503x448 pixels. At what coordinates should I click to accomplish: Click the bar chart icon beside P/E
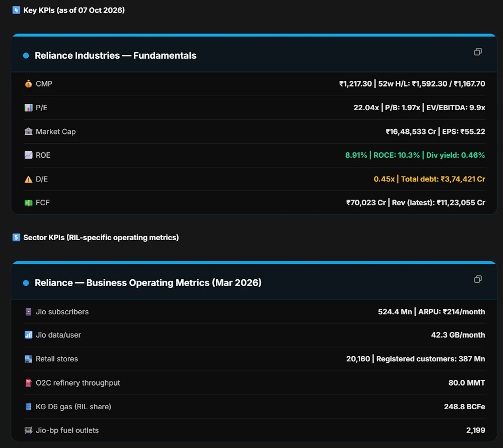pyautogui.click(x=28, y=108)
